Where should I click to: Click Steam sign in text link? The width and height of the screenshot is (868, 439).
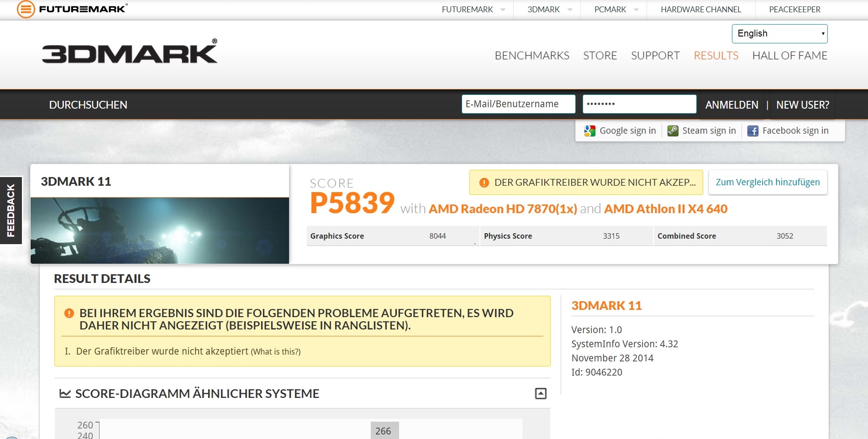pos(709,131)
